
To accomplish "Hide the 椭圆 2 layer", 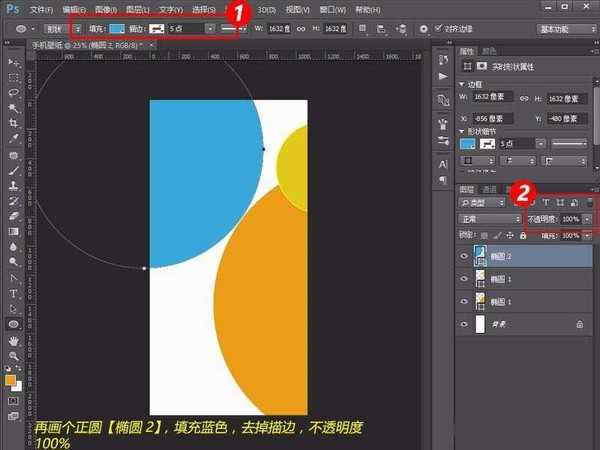I will [464, 256].
